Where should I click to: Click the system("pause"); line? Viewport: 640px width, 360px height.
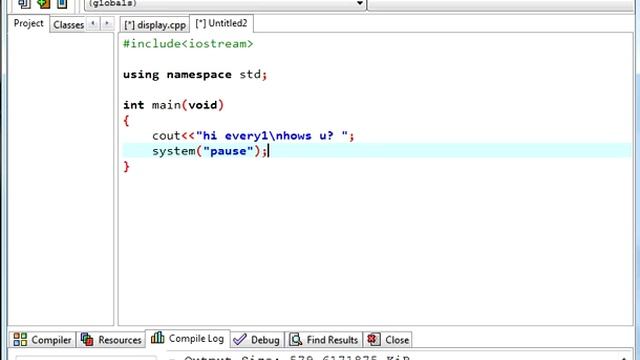(210, 151)
